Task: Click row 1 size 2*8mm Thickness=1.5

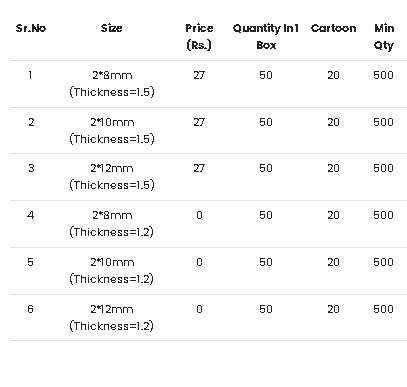Action: point(112,84)
